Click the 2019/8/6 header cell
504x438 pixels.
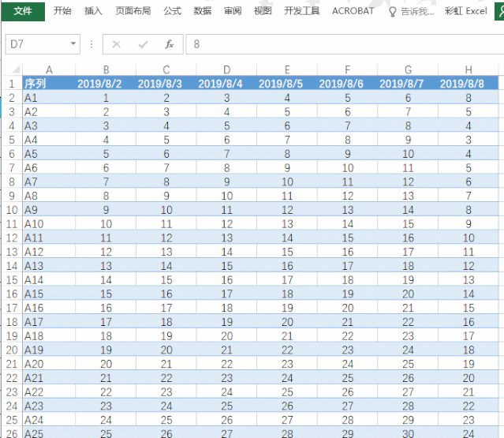point(348,84)
